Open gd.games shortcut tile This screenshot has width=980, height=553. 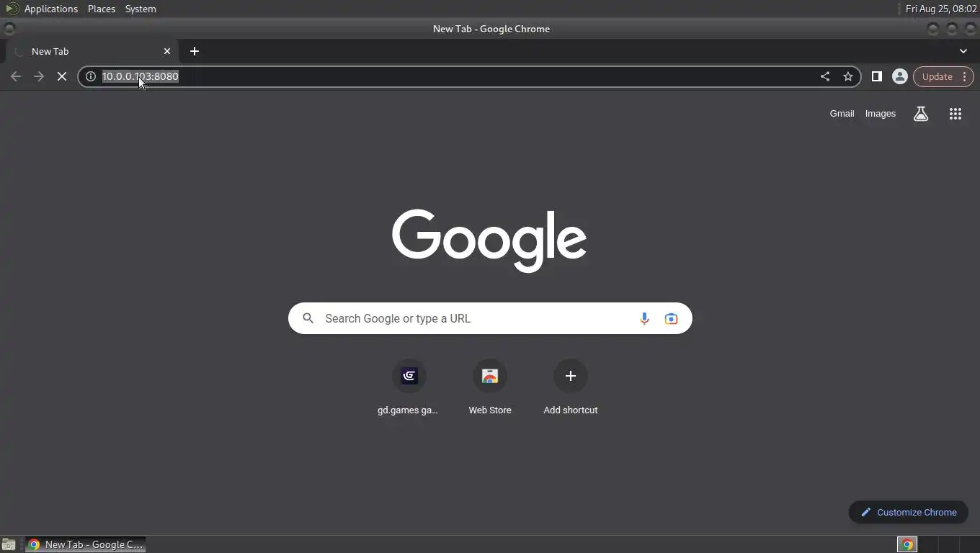[409, 388]
